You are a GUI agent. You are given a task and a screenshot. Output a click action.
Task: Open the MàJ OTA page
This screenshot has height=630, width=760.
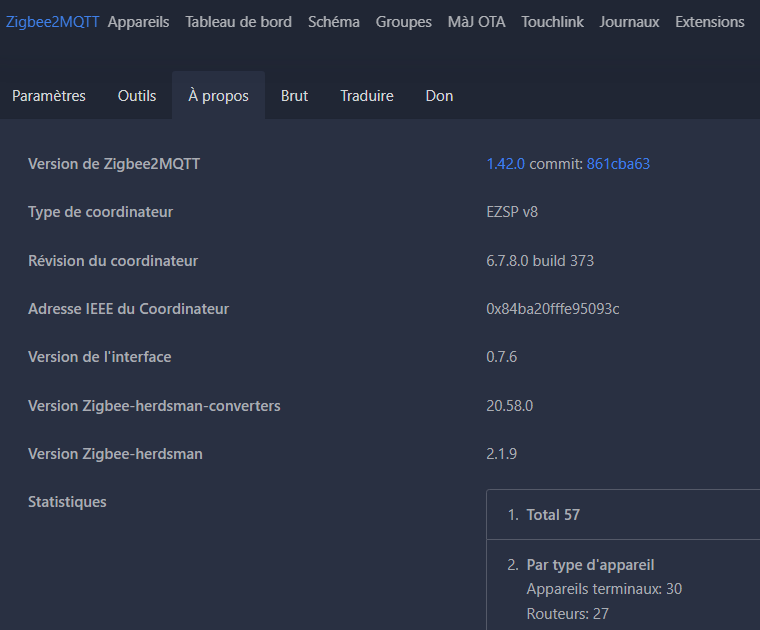[476, 22]
